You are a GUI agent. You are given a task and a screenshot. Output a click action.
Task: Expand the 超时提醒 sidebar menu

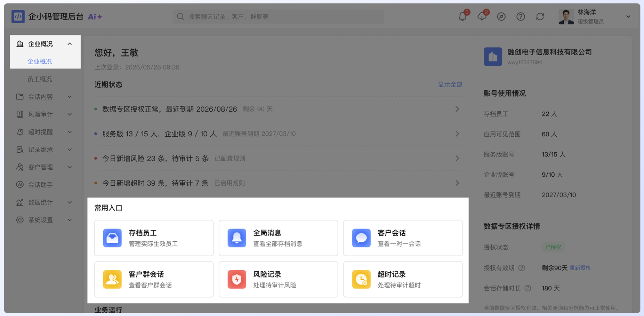tap(70, 132)
